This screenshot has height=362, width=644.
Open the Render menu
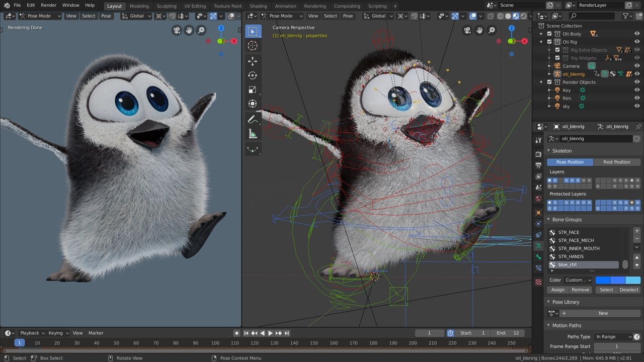pos(48,5)
